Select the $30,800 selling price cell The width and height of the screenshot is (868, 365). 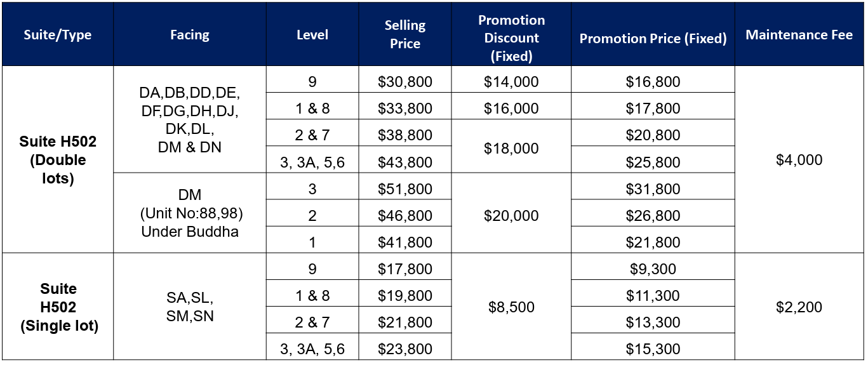(x=404, y=82)
